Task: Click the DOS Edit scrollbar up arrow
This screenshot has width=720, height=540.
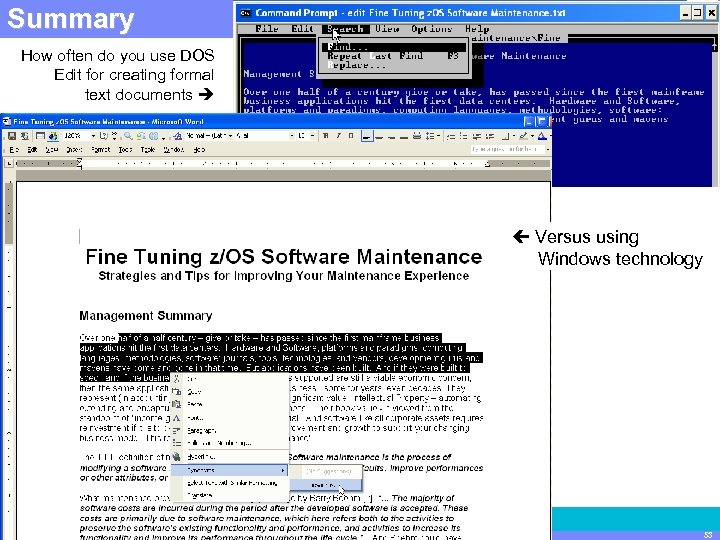Action: click(714, 45)
